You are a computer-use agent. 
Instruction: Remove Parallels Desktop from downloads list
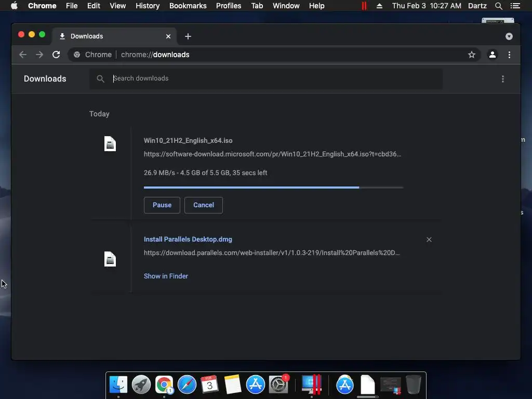click(x=429, y=240)
